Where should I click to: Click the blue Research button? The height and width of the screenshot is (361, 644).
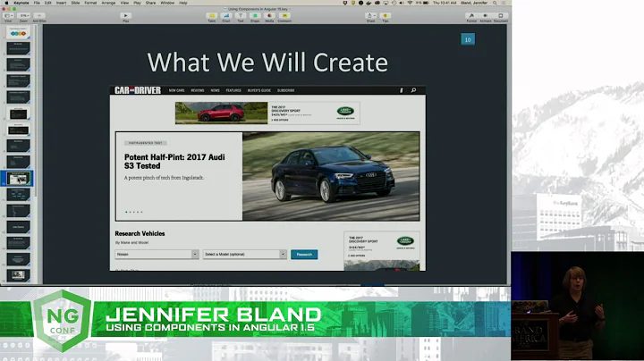click(304, 255)
